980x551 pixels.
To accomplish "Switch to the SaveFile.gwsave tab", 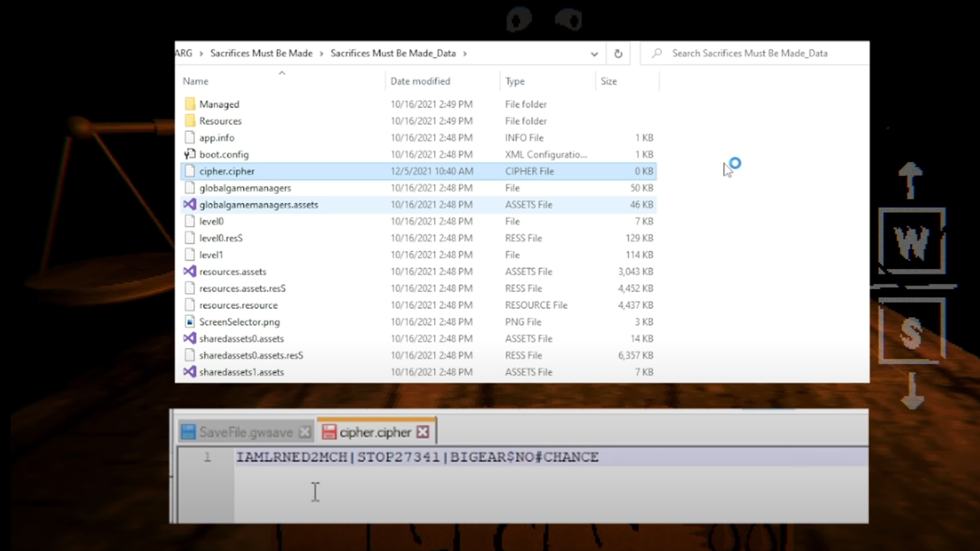I will (245, 432).
